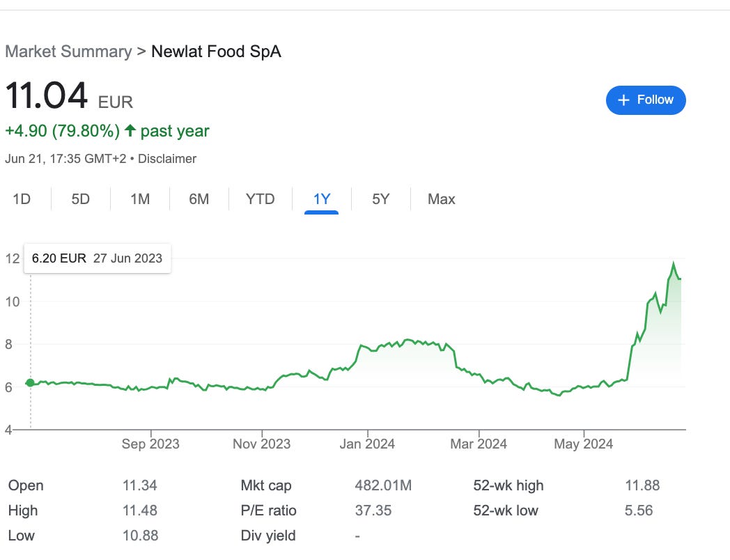This screenshot has width=730, height=560.
Task: Show full history with Max tab
Action: point(442,199)
